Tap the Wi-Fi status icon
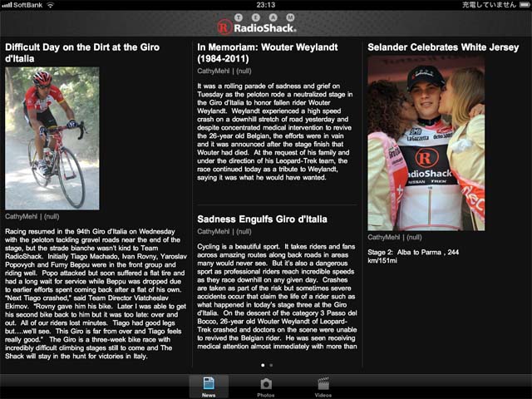 point(51,5)
